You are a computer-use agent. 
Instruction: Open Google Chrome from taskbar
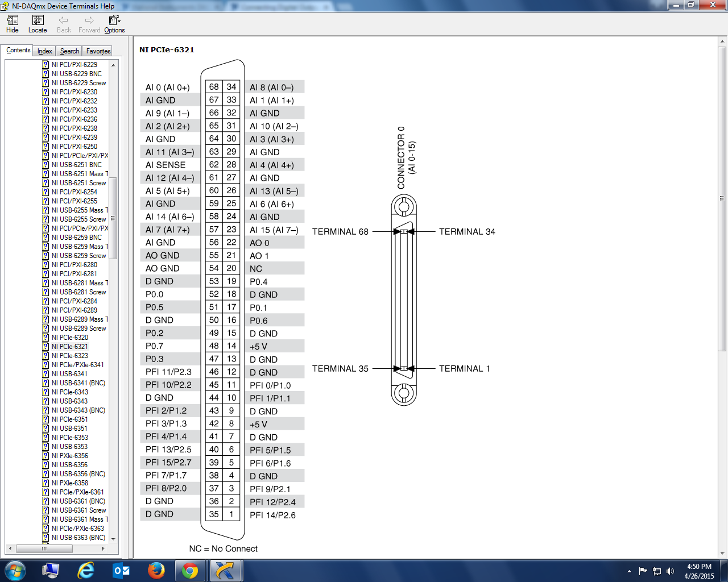(x=190, y=571)
